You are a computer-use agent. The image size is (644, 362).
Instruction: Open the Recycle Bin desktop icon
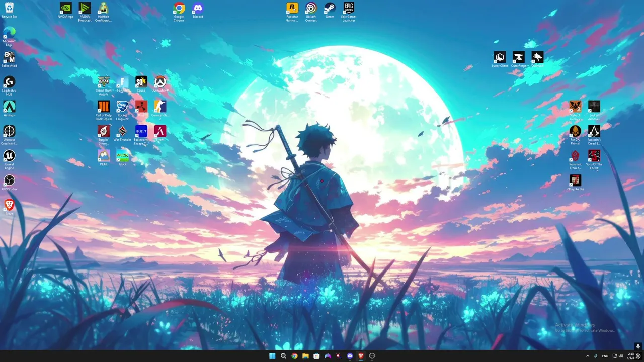click(x=9, y=10)
